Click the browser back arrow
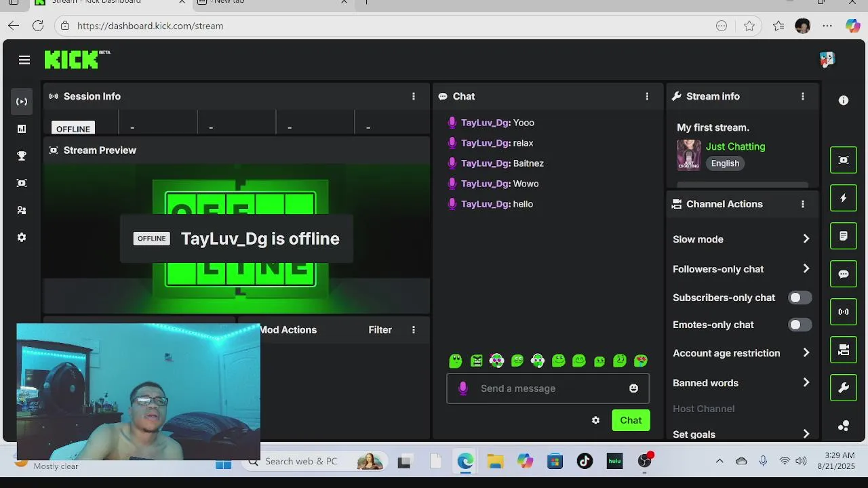This screenshot has width=868, height=488. (x=14, y=26)
